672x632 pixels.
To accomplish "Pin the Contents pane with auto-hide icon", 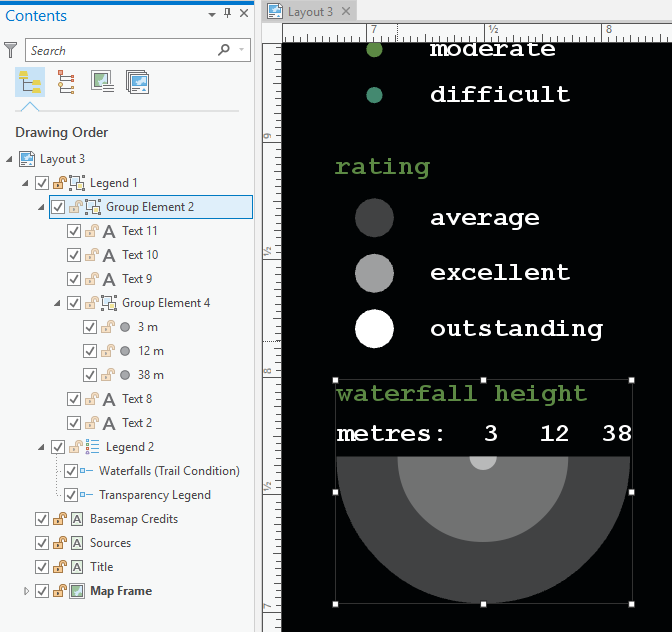I will (x=228, y=13).
